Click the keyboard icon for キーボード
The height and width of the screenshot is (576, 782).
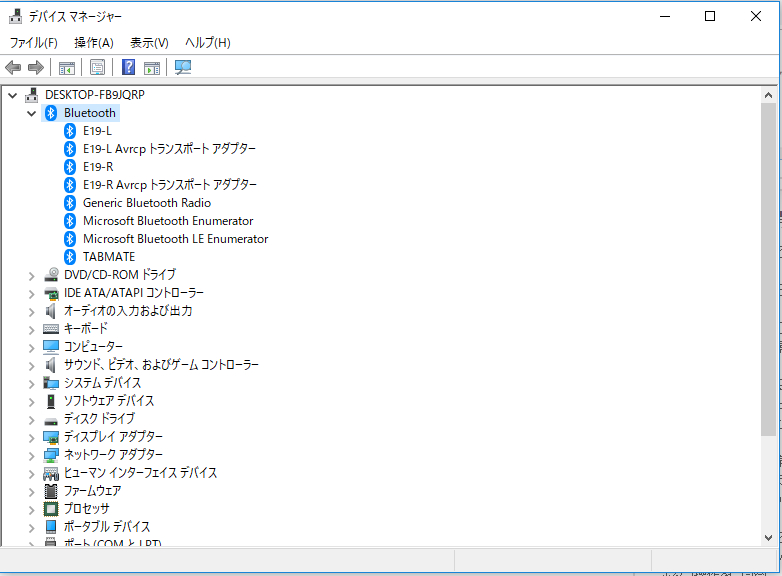(x=51, y=329)
